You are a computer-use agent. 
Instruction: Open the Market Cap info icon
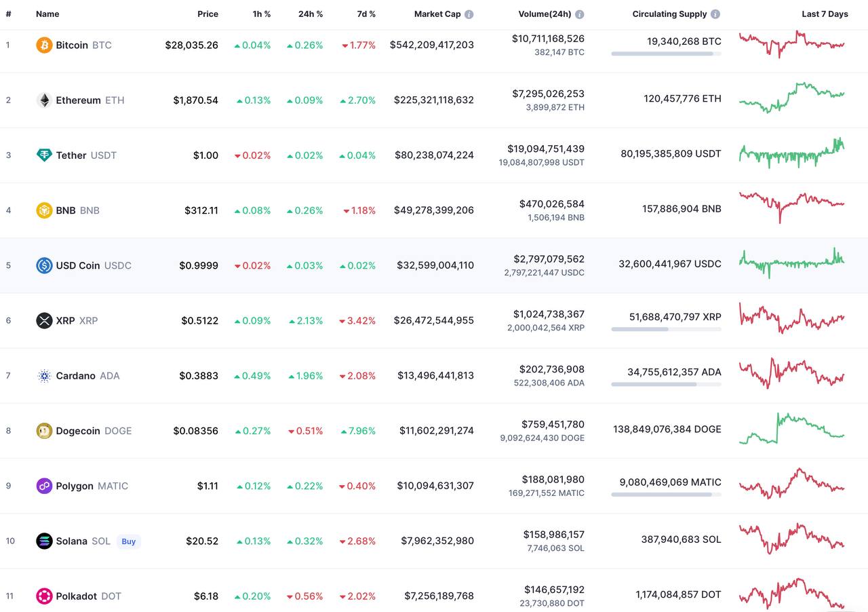(469, 14)
